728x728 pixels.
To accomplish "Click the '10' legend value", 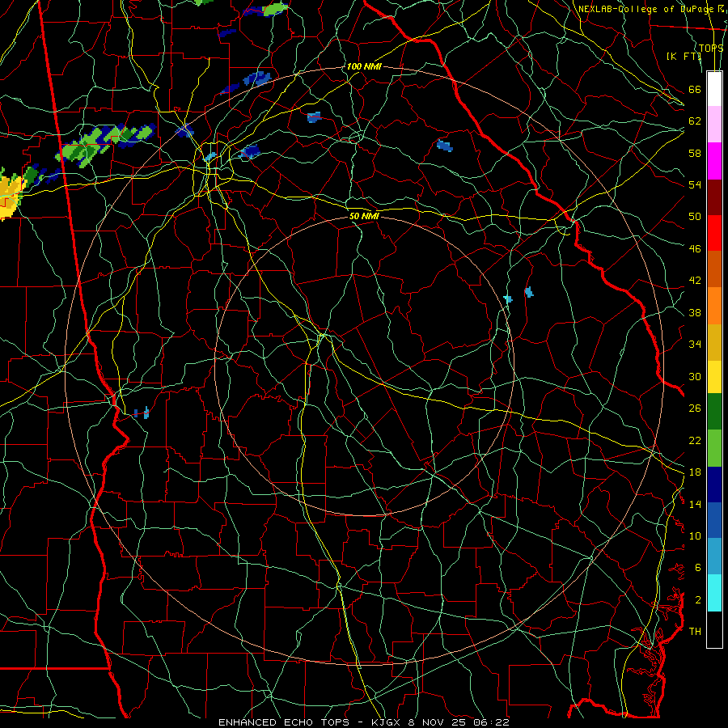I will pyautogui.click(x=695, y=535).
